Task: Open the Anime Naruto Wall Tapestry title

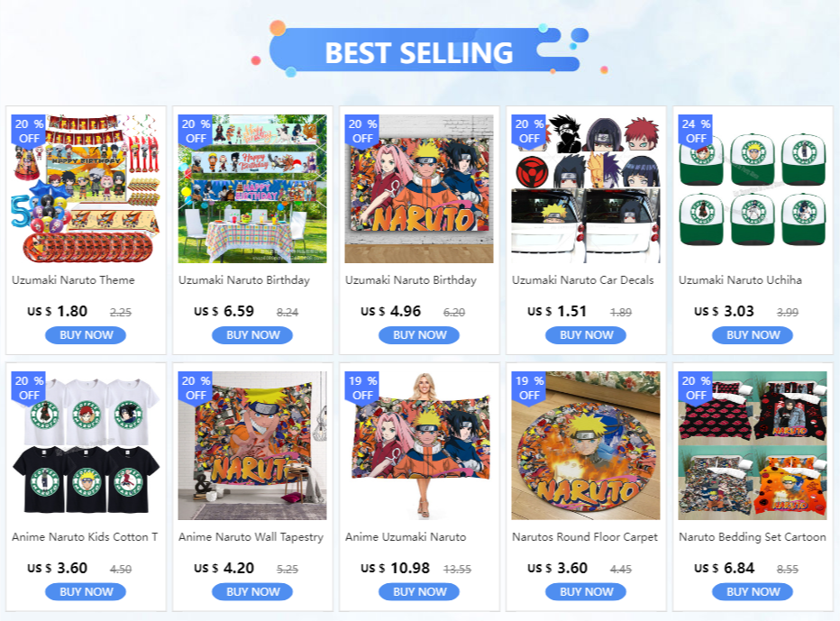Action: [251, 537]
